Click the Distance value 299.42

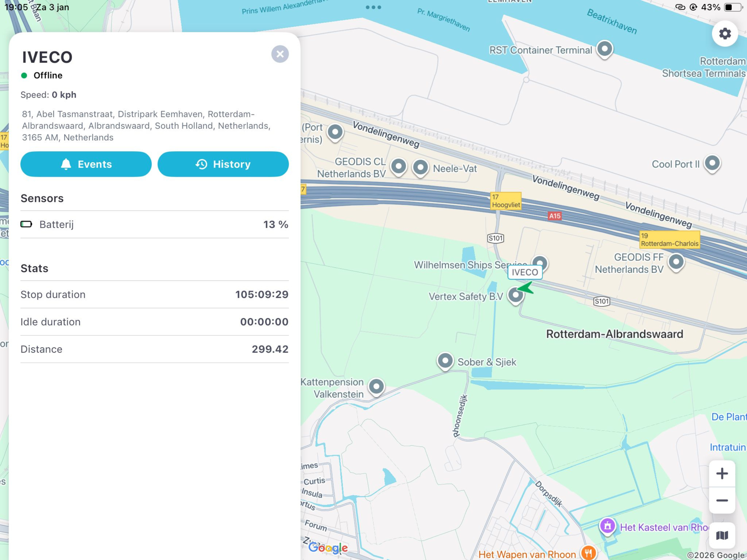270,349
